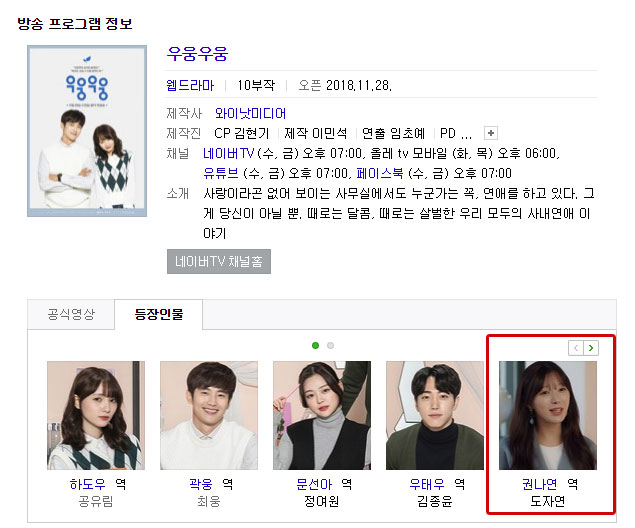The image size is (635, 528).
Task: Open 하도우 character photo
Action: (96, 415)
